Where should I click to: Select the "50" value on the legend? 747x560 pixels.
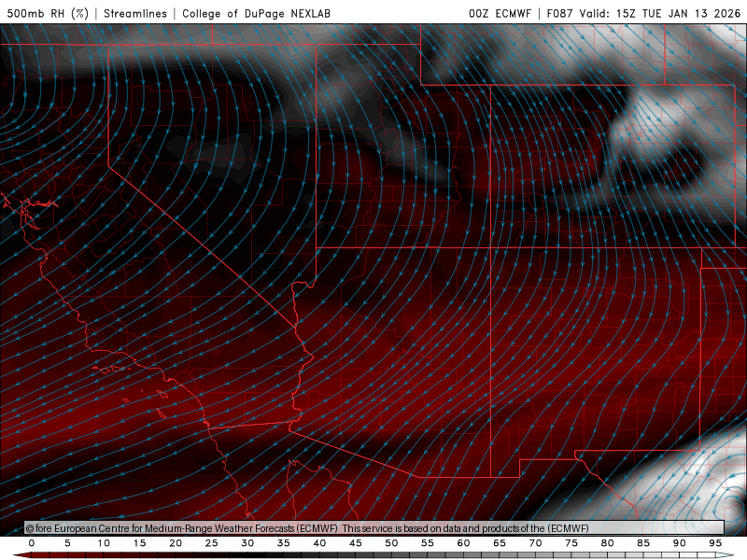tap(391, 543)
